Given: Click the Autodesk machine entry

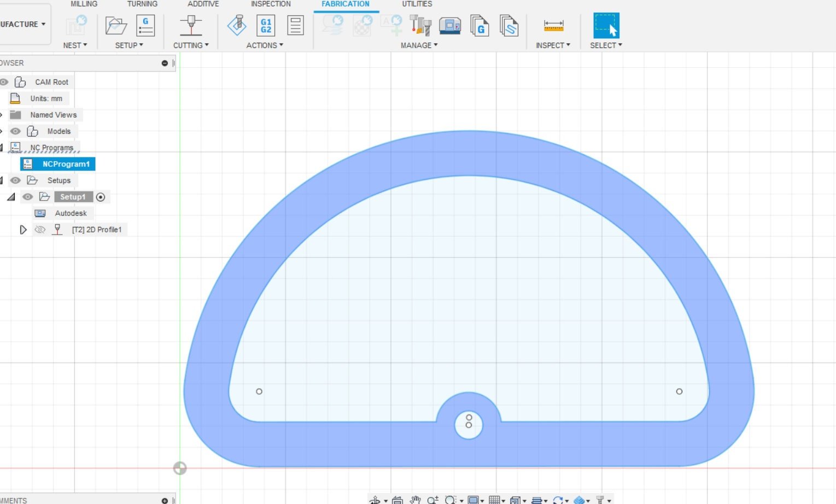Looking at the screenshot, I should point(71,213).
